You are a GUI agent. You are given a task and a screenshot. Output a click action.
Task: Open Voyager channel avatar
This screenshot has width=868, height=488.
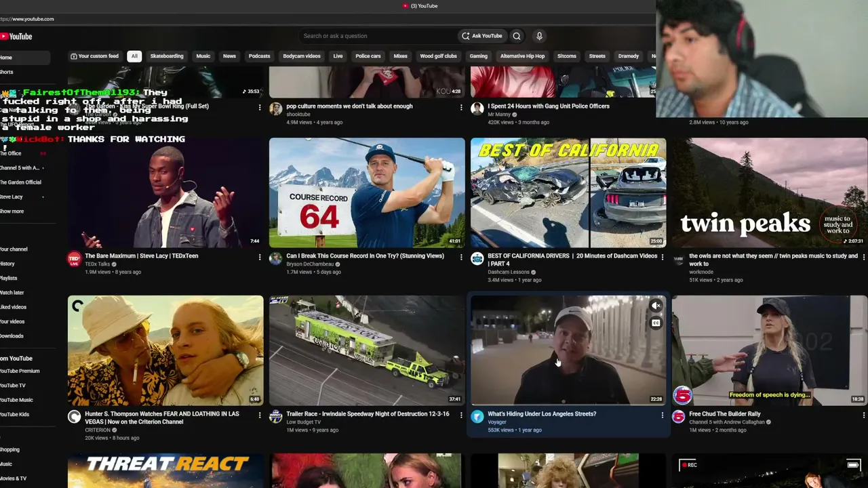click(x=477, y=417)
